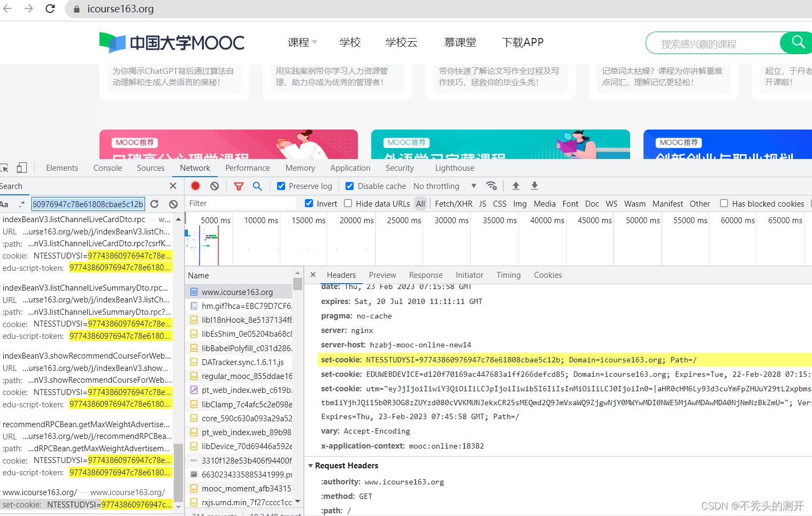The image size is (812, 516).
Task: Toggle Invert filter checkbox
Action: click(x=309, y=203)
